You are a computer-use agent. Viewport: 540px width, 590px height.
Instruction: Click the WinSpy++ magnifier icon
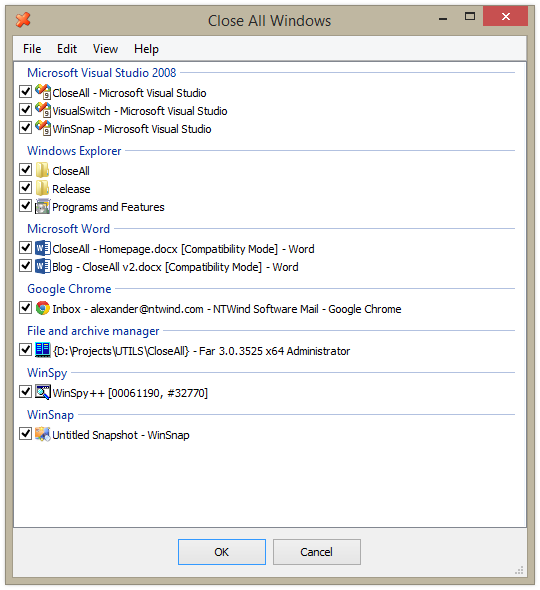point(43,392)
